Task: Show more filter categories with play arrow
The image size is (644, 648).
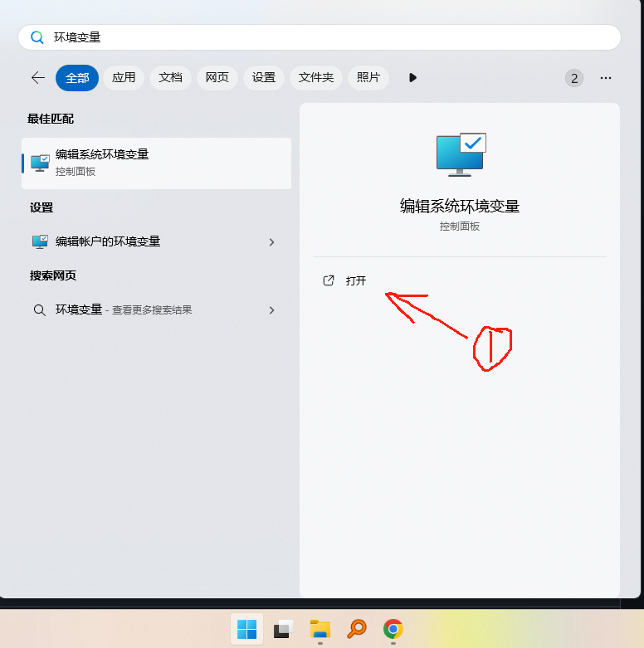Action: click(412, 78)
